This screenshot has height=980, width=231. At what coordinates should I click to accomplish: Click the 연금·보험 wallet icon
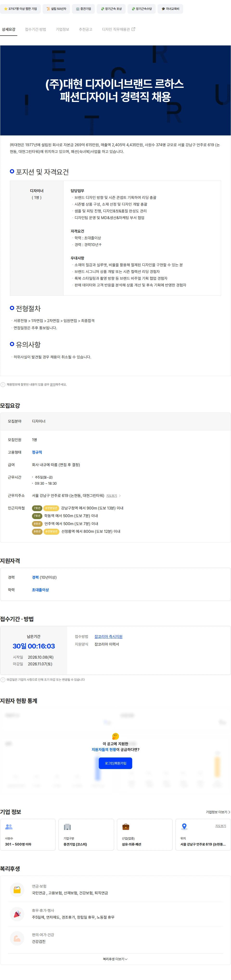(17, 890)
